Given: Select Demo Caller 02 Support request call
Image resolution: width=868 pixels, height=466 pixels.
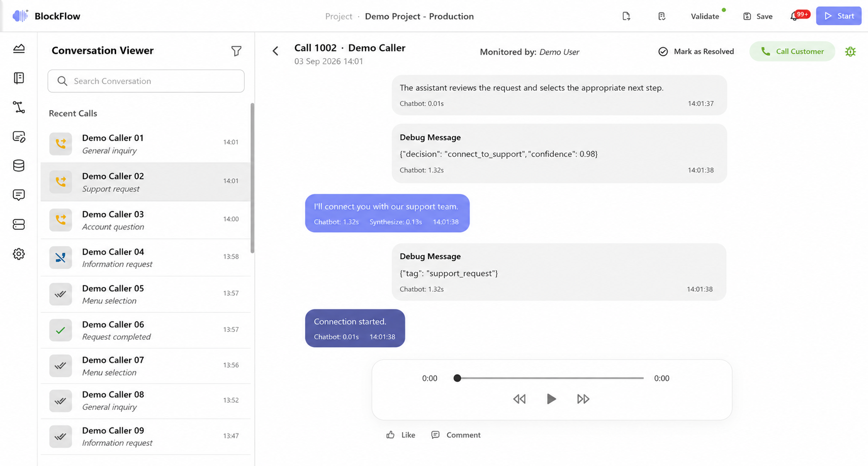Looking at the screenshot, I should click(x=145, y=182).
